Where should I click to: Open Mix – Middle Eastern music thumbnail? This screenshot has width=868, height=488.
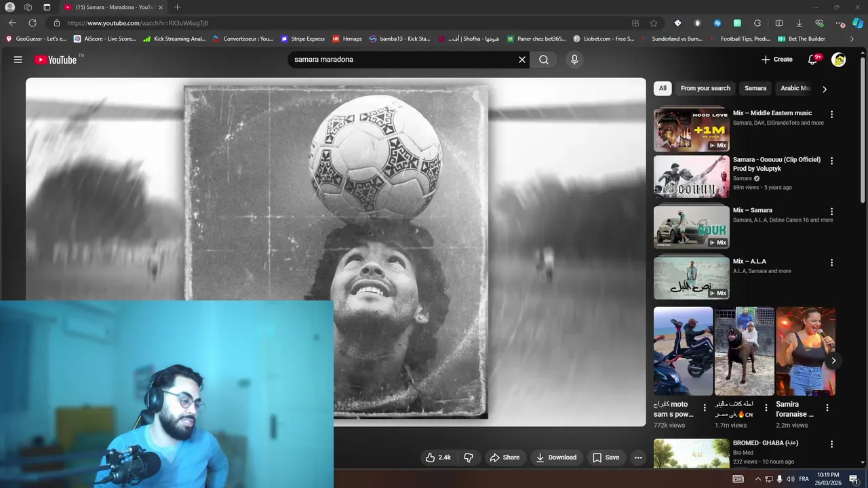click(x=692, y=129)
